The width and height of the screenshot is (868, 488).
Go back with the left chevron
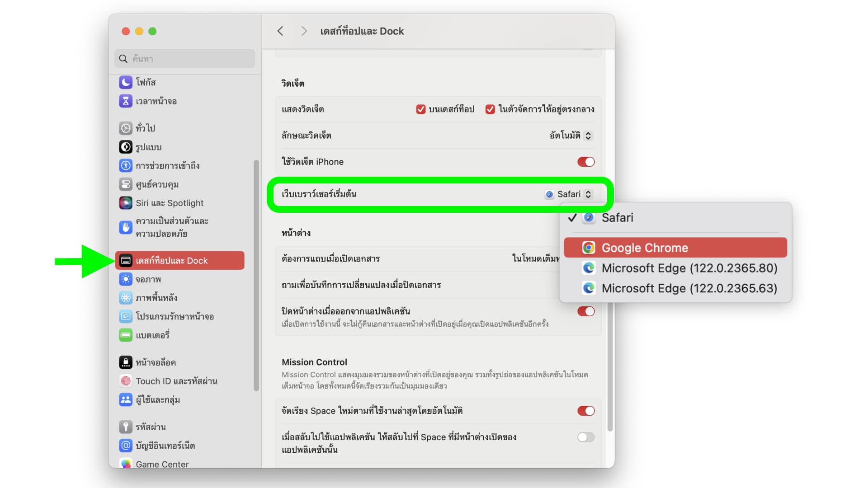coord(280,31)
